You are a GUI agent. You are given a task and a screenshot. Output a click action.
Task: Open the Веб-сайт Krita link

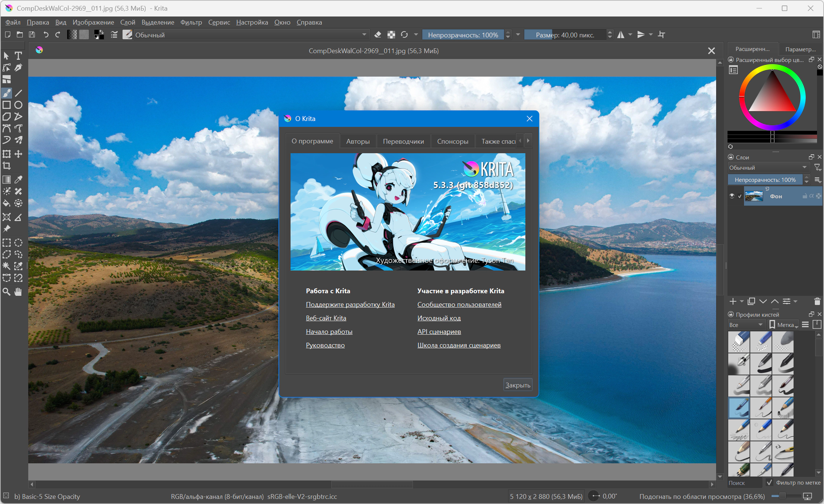(326, 318)
